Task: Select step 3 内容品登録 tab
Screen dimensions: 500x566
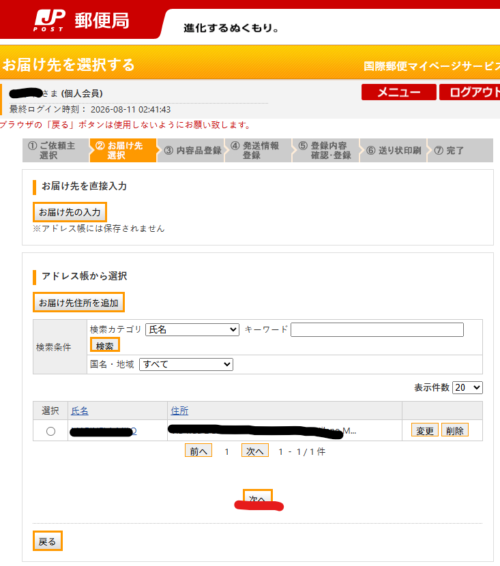Action: pyautogui.click(x=191, y=150)
